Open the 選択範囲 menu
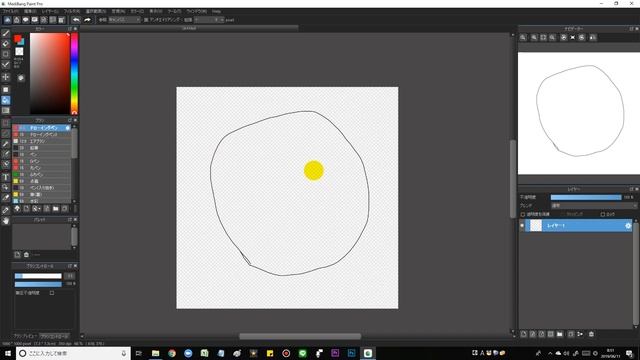This screenshot has height=360, width=640. click(96, 11)
